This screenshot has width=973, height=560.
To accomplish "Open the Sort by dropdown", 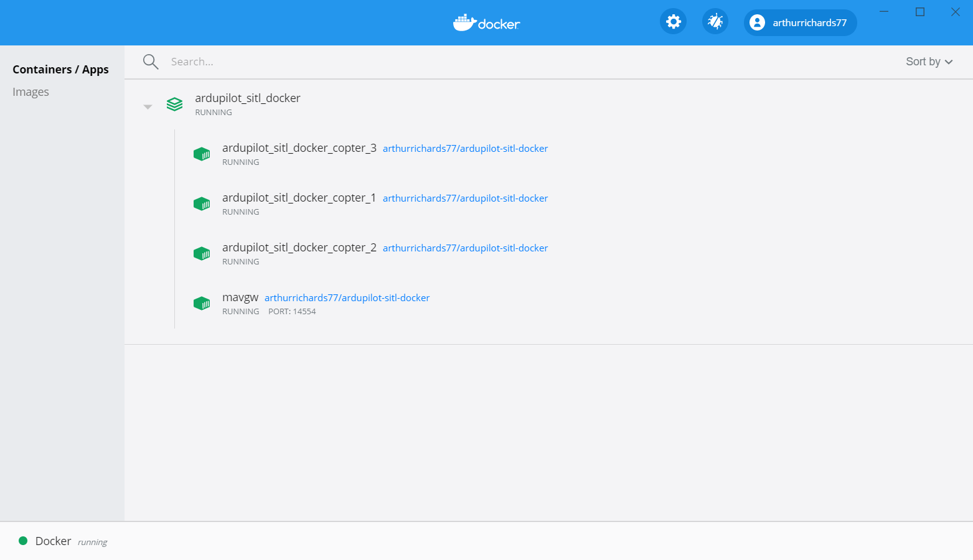I will (929, 62).
